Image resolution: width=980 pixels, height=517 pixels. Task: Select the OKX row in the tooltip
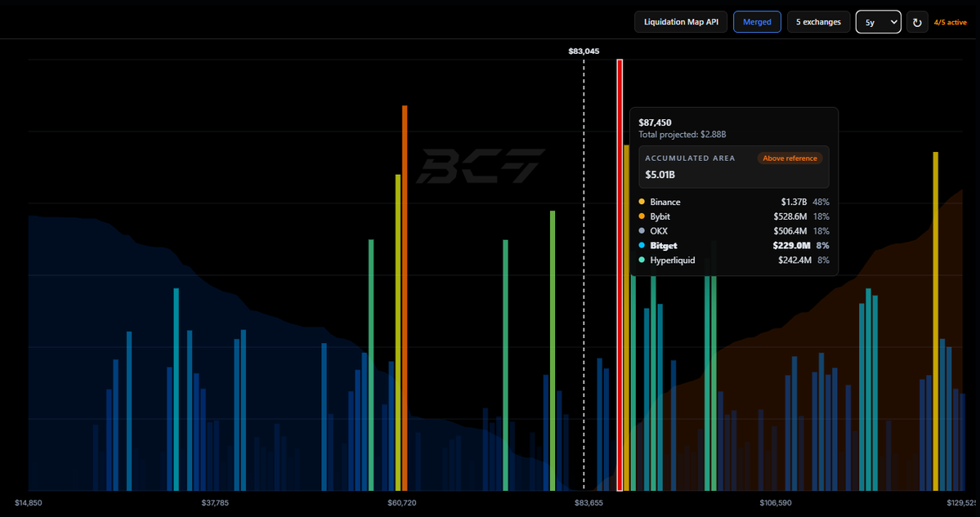click(734, 231)
